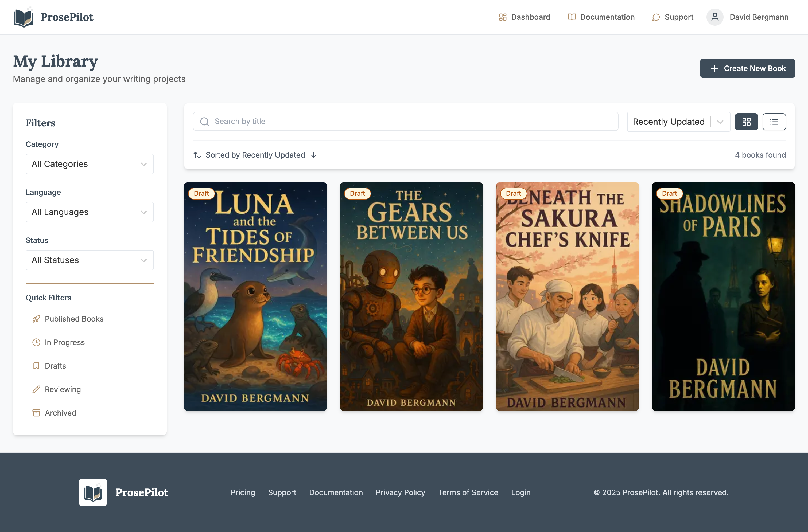Image resolution: width=808 pixels, height=532 pixels.
Task: Expand the All Languages dropdown
Action: [90, 212]
